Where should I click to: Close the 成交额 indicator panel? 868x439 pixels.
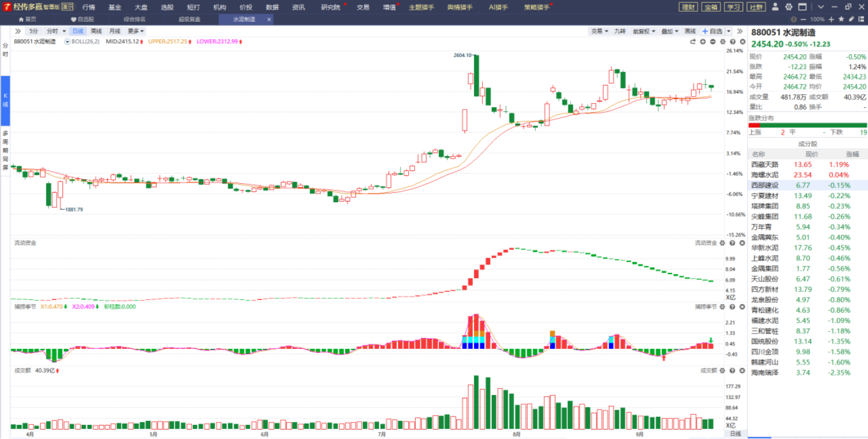742,371
